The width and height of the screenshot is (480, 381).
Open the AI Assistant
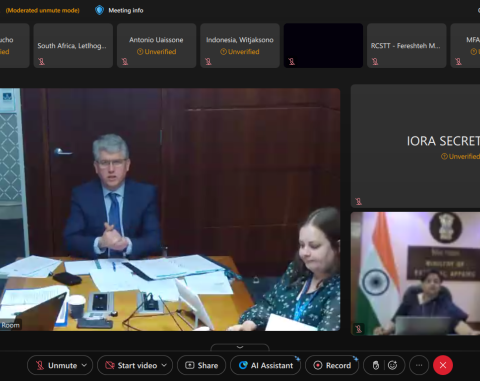[266, 365]
